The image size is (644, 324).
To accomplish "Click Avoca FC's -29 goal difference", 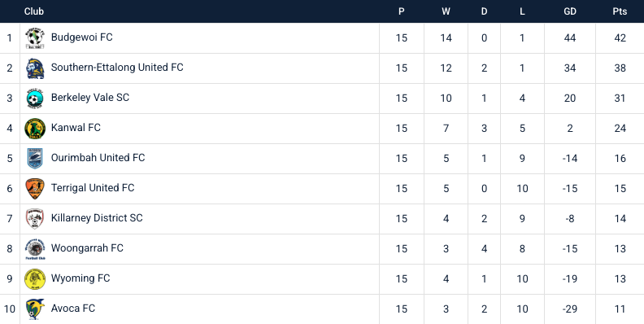I will (570, 309).
